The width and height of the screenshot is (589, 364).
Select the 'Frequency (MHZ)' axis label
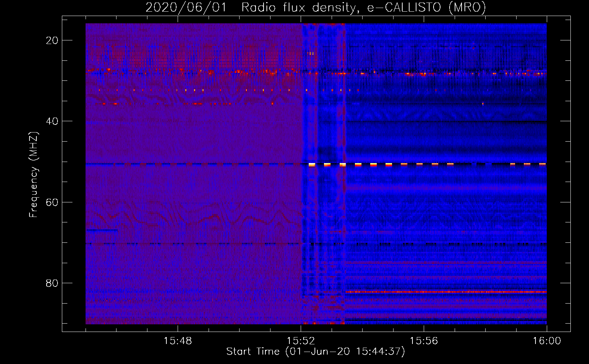33,175
